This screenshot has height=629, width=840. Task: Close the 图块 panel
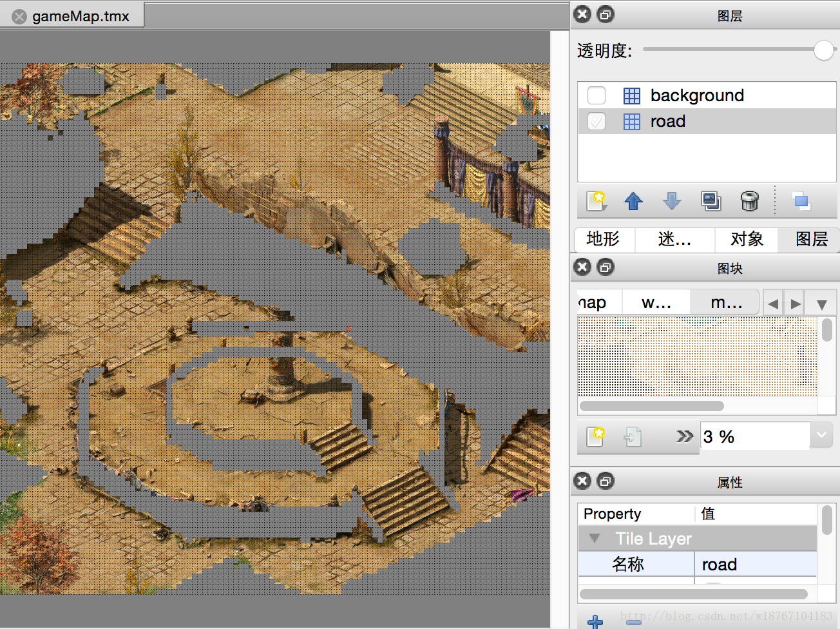(582, 267)
